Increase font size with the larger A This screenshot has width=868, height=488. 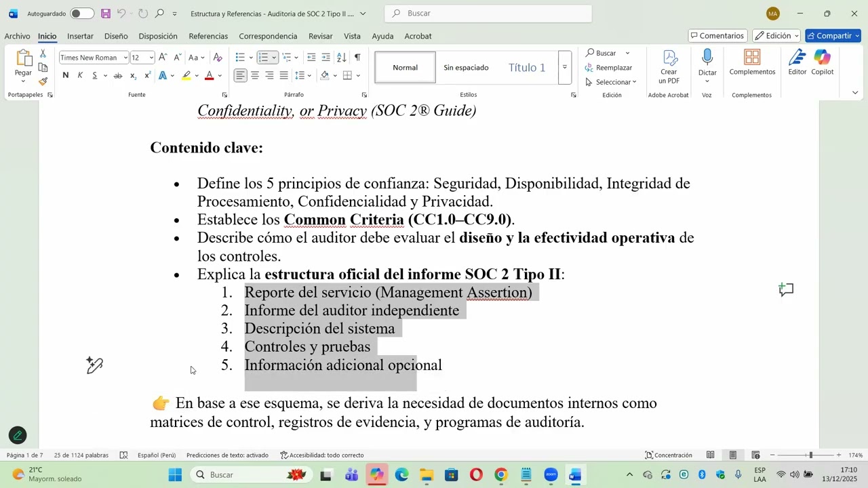tap(163, 58)
